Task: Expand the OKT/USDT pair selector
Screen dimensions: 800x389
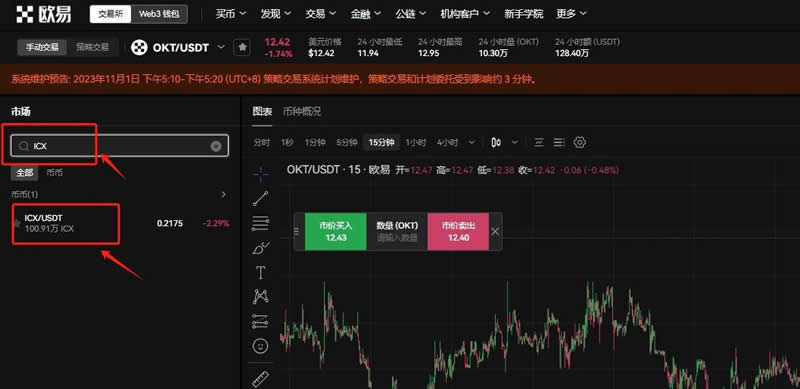Action: [221, 47]
